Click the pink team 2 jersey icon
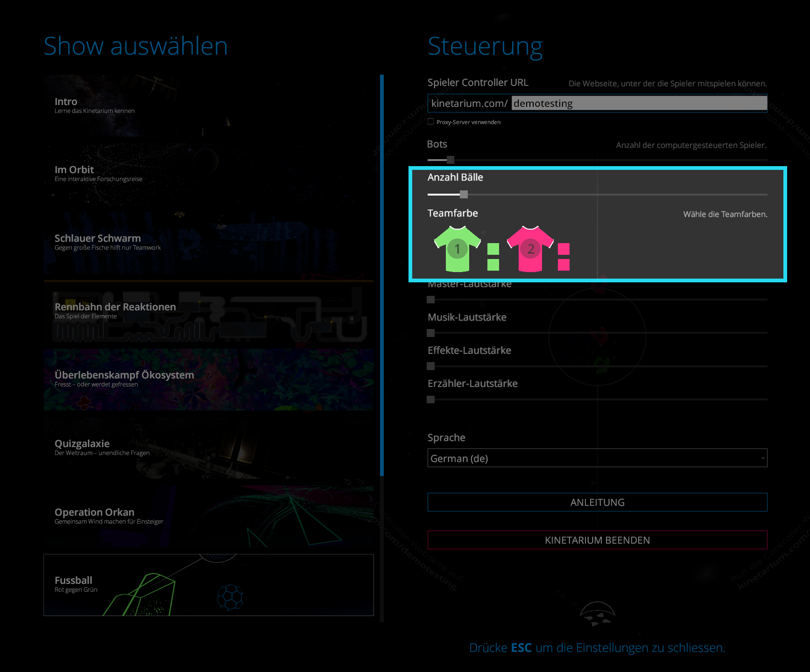 pos(530,249)
